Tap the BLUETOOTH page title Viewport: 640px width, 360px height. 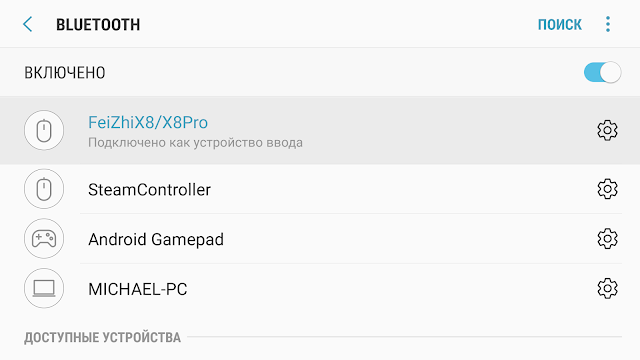tap(98, 25)
